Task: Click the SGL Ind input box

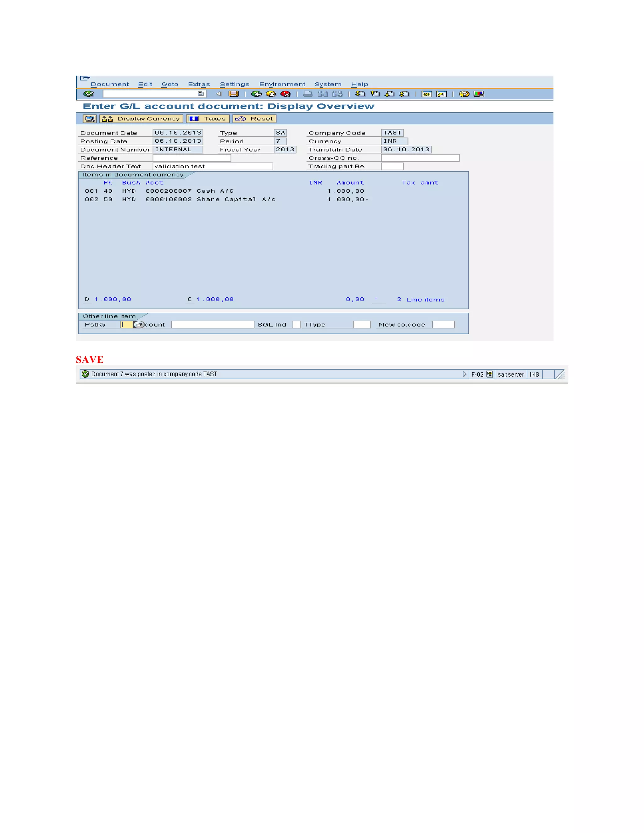Action: click(297, 325)
